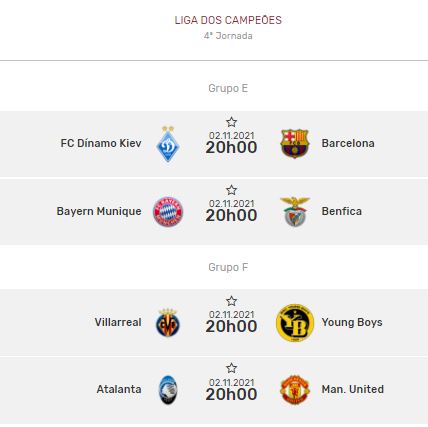Click the Bayern Munique logo

pyautogui.click(x=168, y=212)
